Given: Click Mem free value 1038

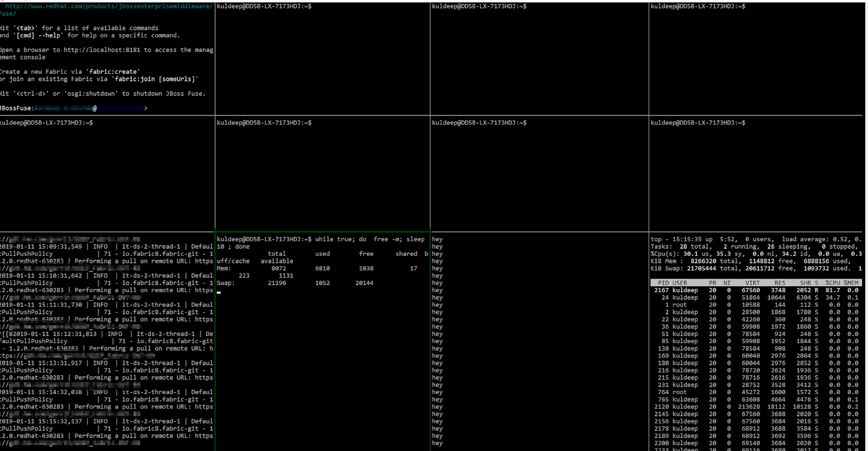Looking at the screenshot, I should click(x=366, y=268).
